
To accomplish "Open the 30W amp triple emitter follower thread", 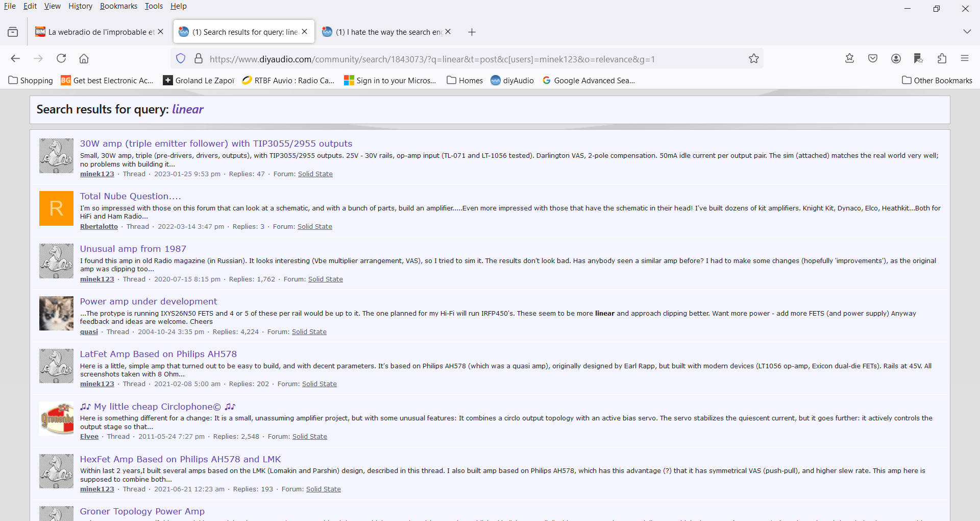I will point(216,144).
